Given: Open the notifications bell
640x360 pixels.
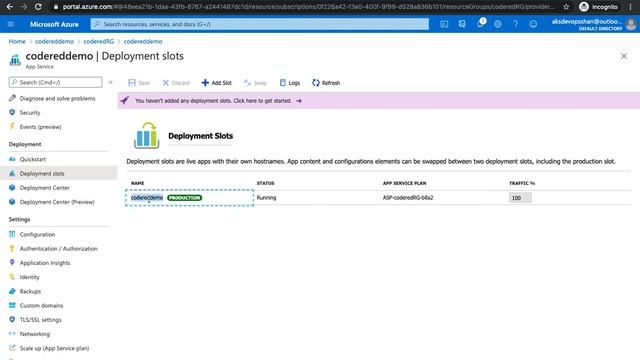Looking at the screenshot, I should [480, 23].
